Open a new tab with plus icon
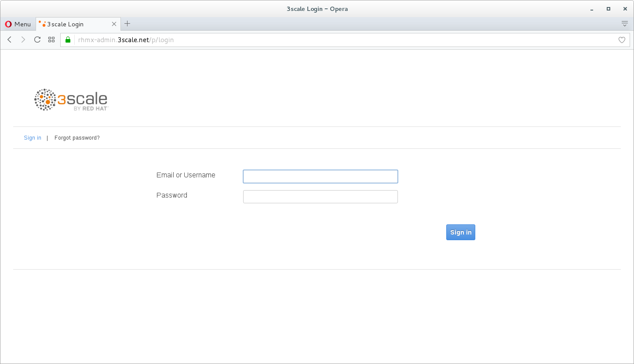634x364 pixels. tap(128, 24)
